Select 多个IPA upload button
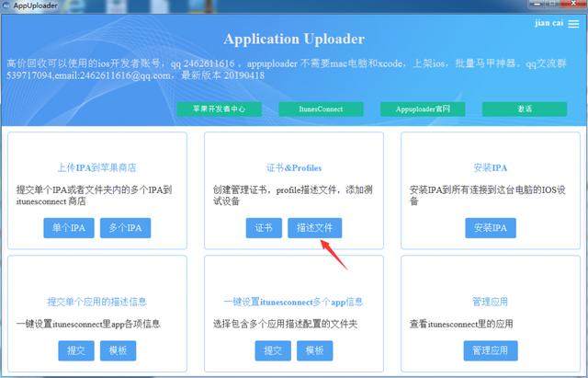 [125, 228]
